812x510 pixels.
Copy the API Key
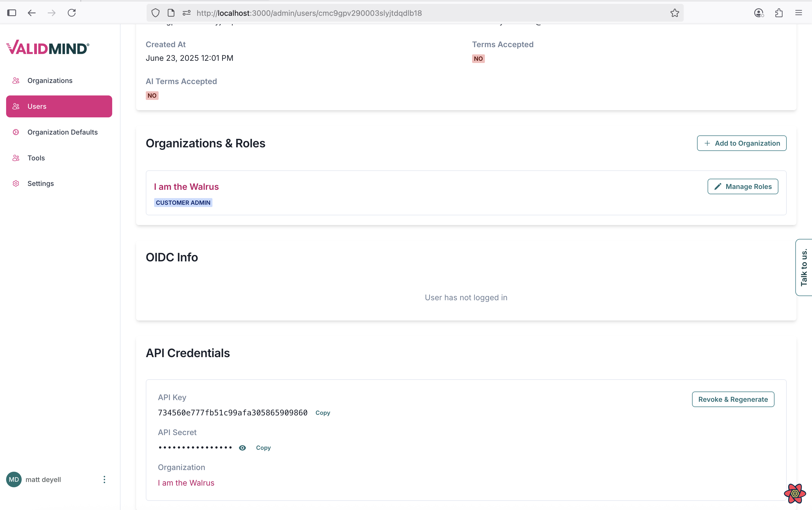323,413
